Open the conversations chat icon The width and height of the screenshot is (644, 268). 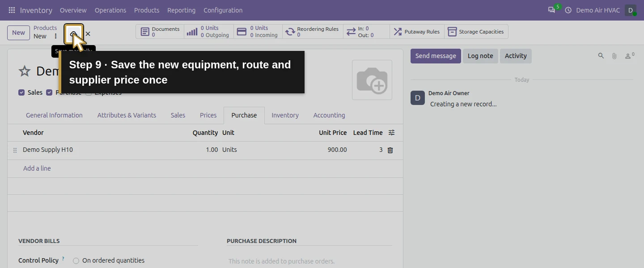[x=551, y=10]
